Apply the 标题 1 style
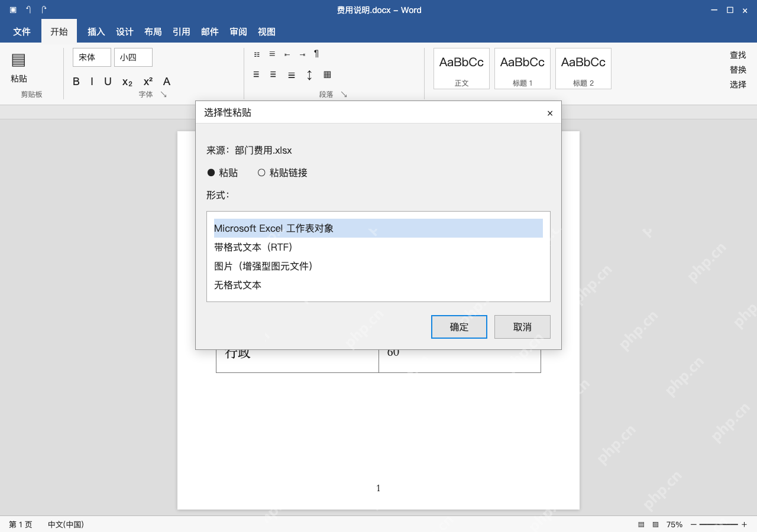The width and height of the screenshot is (757, 532). pos(522,69)
